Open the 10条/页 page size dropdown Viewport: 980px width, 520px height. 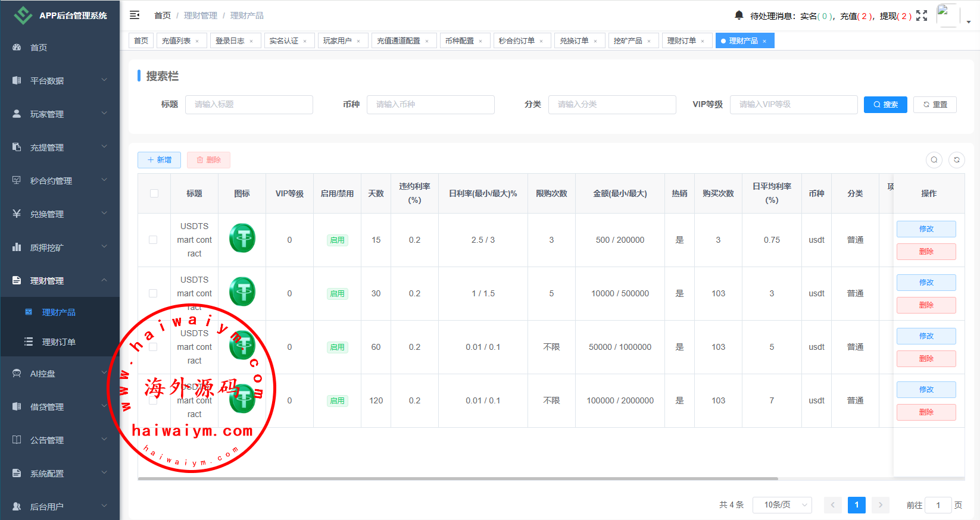782,505
